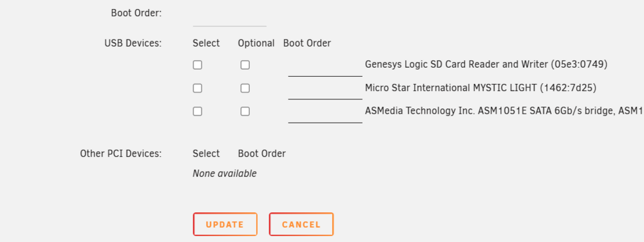
Task: Click the ASMedia Technology ASM1051E device label
Action: tap(504, 111)
